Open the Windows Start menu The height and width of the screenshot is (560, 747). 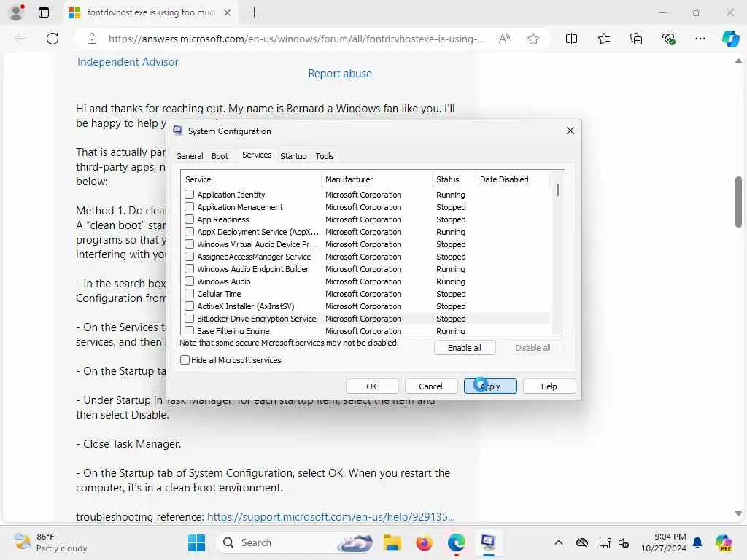click(x=196, y=542)
